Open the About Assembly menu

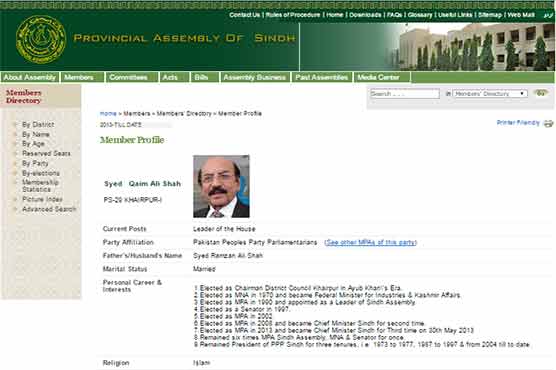click(x=30, y=77)
